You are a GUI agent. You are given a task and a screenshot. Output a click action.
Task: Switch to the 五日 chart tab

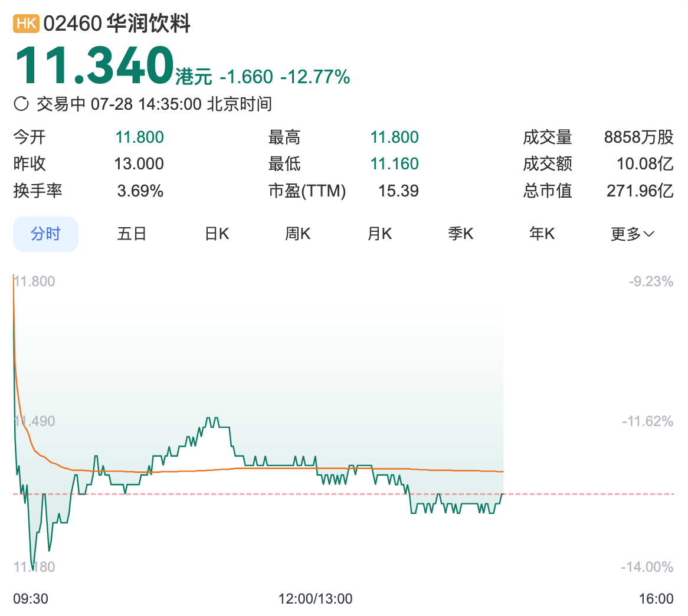(x=132, y=234)
